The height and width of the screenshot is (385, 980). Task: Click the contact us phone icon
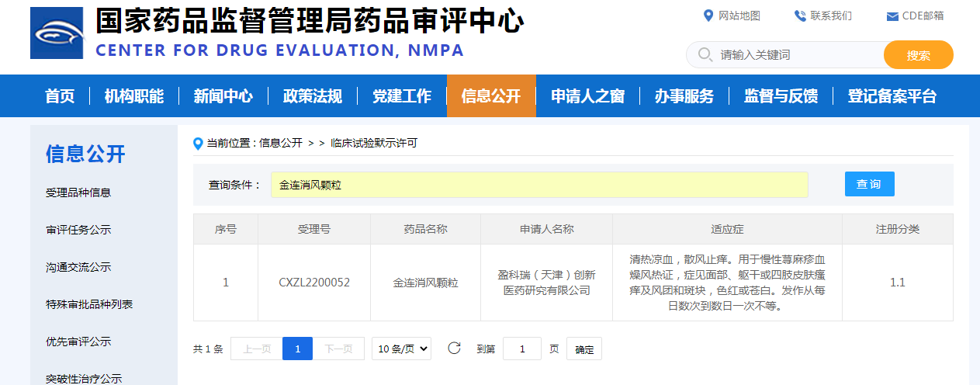tap(800, 16)
